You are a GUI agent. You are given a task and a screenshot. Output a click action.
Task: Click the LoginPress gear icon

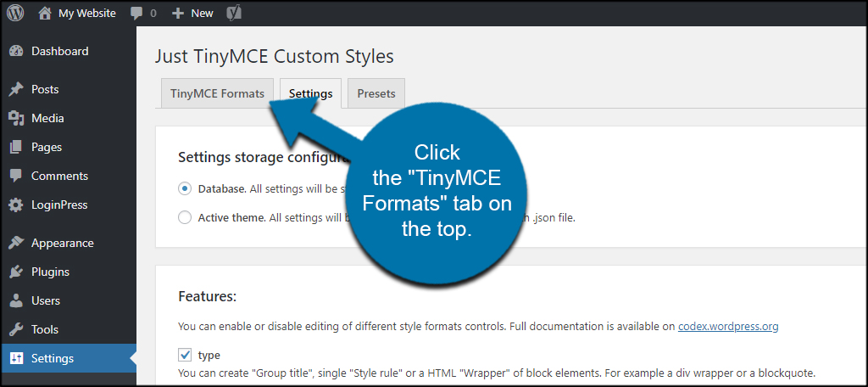(x=16, y=205)
